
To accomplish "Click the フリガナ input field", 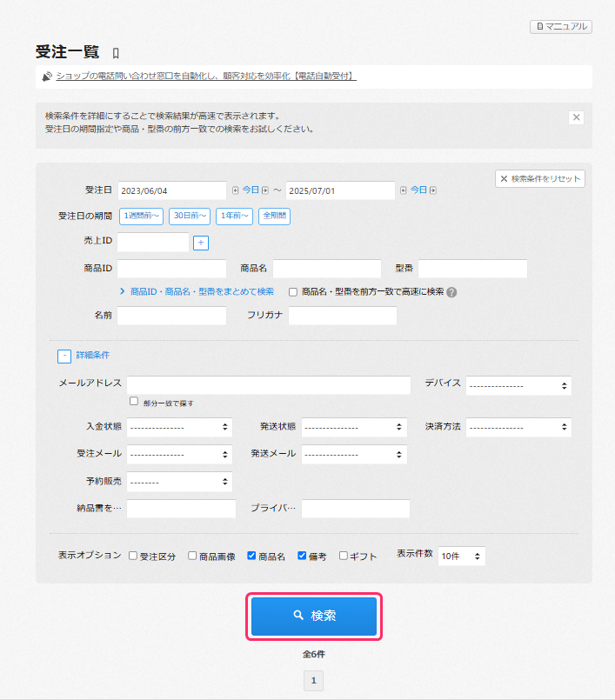I will pos(343,316).
